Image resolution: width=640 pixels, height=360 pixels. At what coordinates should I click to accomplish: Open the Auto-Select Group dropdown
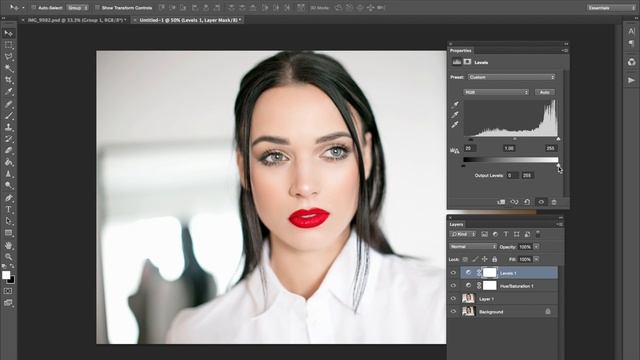click(78, 8)
